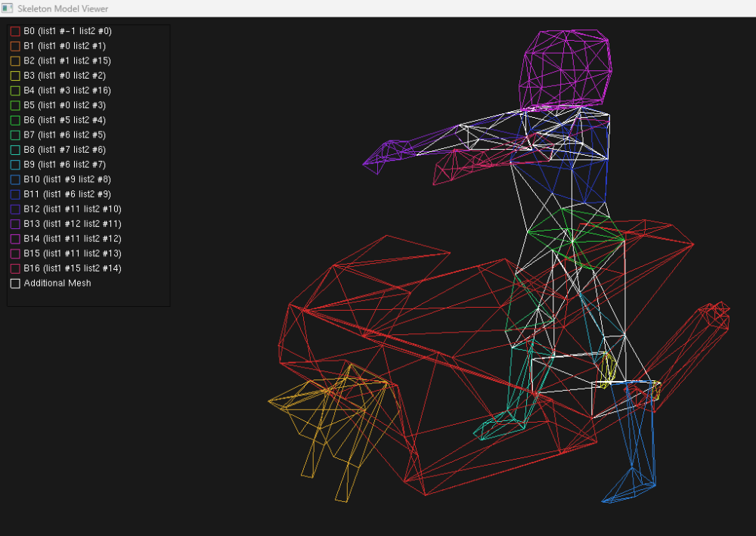The image size is (756, 536).
Task: Click the B9 (list1 #6 list2 #7) checkbox
Action: click(x=15, y=164)
